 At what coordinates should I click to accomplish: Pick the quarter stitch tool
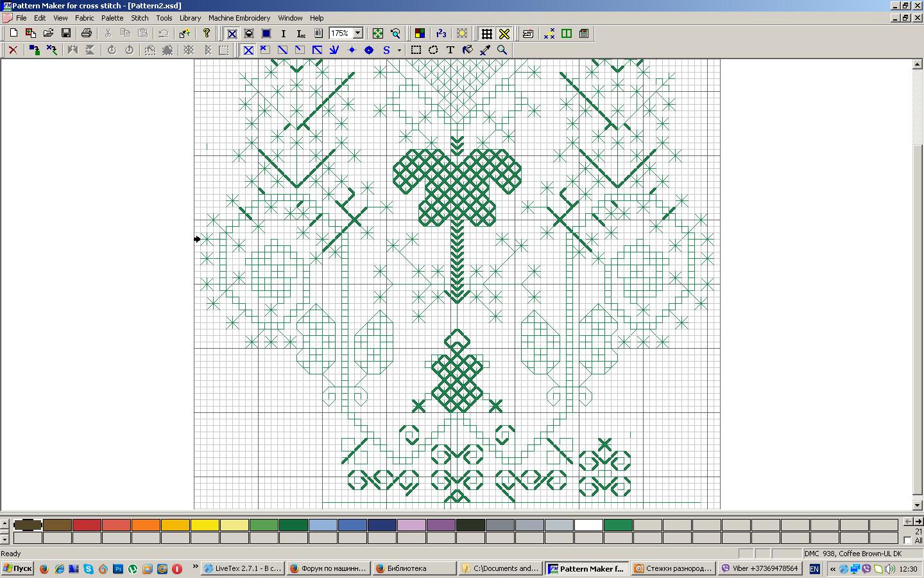point(300,50)
